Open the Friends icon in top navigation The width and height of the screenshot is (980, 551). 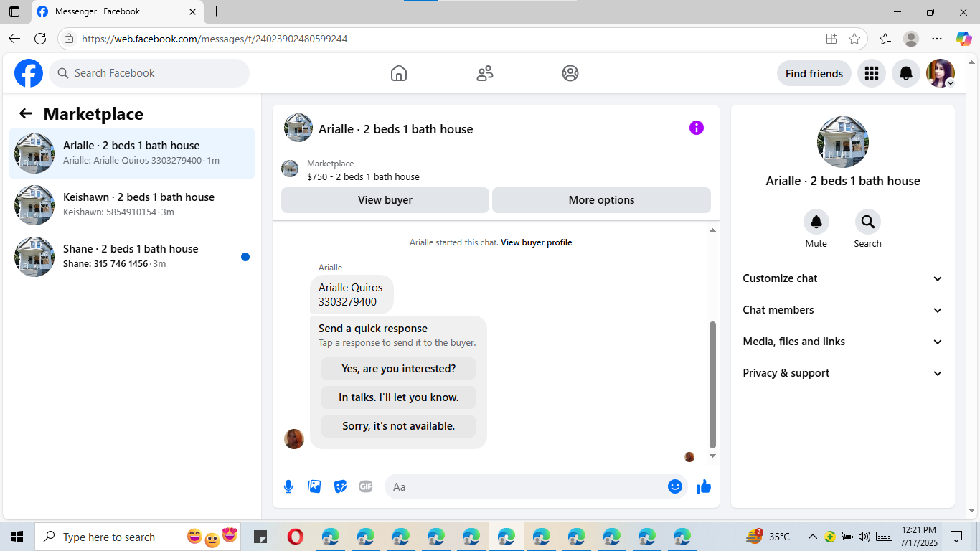click(485, 73)
